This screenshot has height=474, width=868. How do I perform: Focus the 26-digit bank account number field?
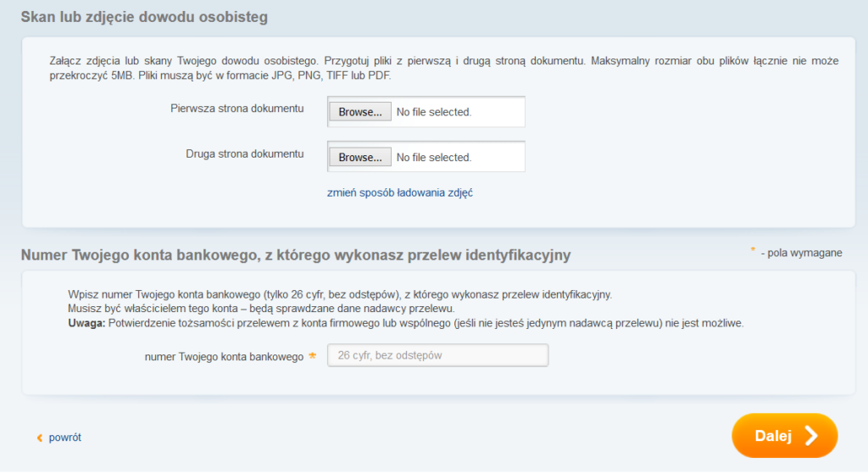437,356
